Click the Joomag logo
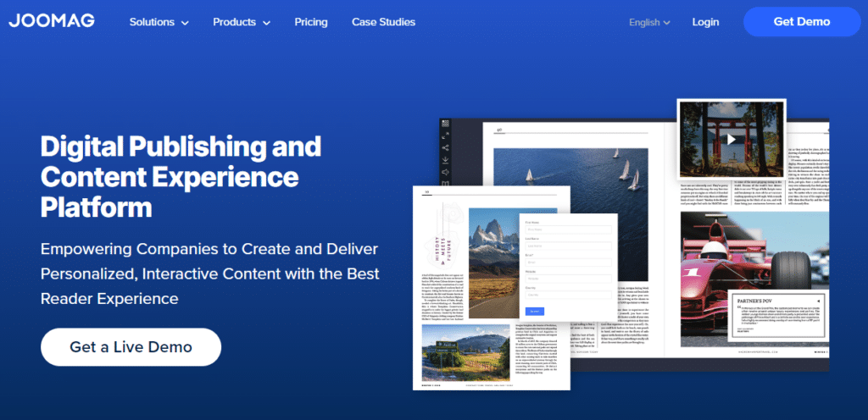The height and width of the screenshot is (420, 868). pos(52,21)
